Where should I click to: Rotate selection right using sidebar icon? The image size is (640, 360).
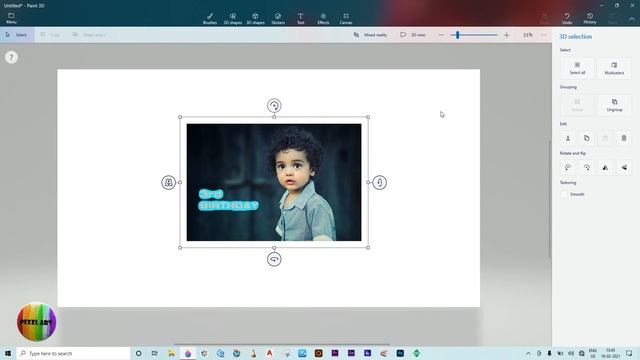click(587, 168)
